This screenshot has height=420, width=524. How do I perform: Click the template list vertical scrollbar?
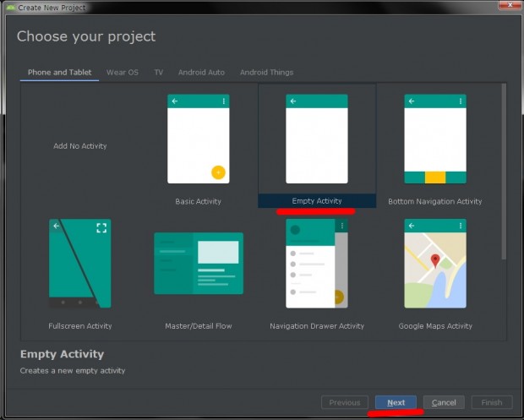point(504,169)
